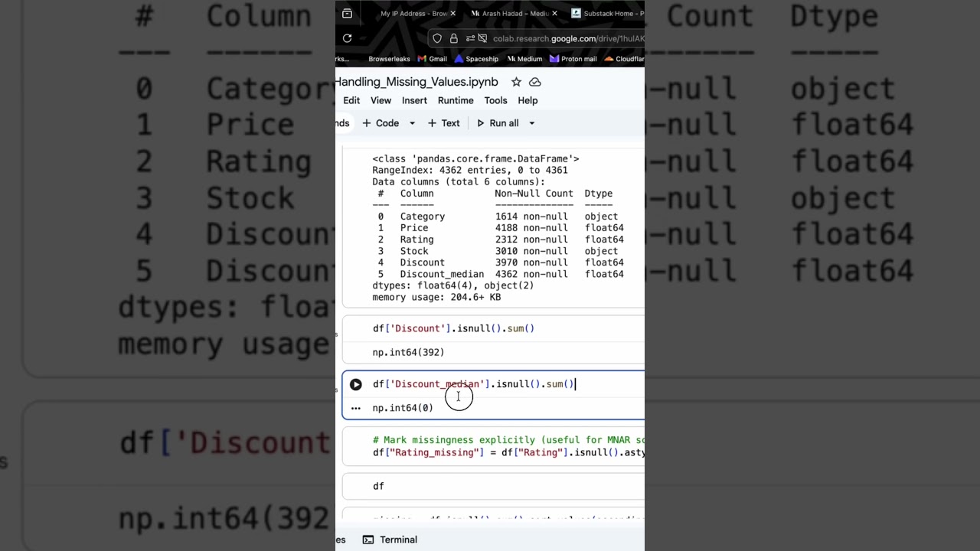This screenshot has width=980, height=551.
Task: Run the Discount_median isnull cell
Action: (x=356, y=384)
